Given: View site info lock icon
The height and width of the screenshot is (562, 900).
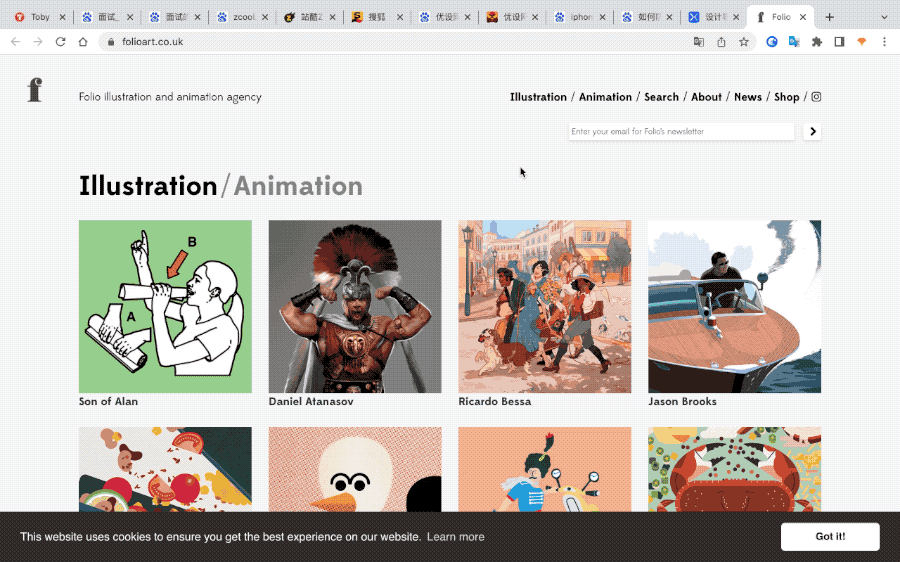Looking at the screenshot, I should tap(111, 42).
